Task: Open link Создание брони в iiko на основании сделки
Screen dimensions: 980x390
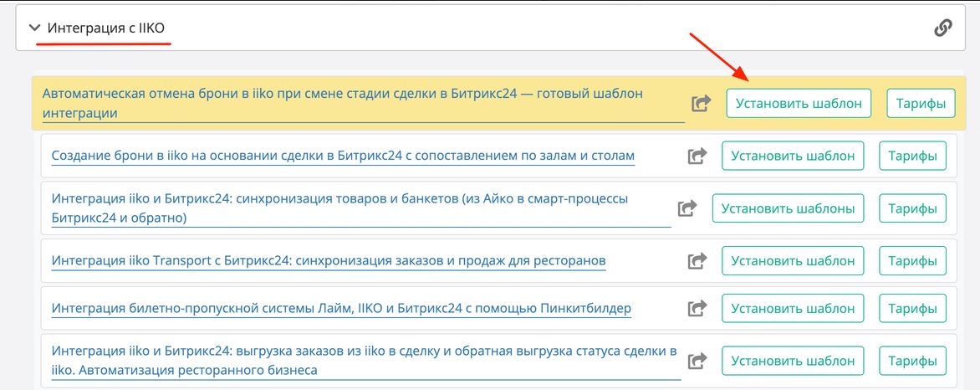Action: (x=343, y=156)
